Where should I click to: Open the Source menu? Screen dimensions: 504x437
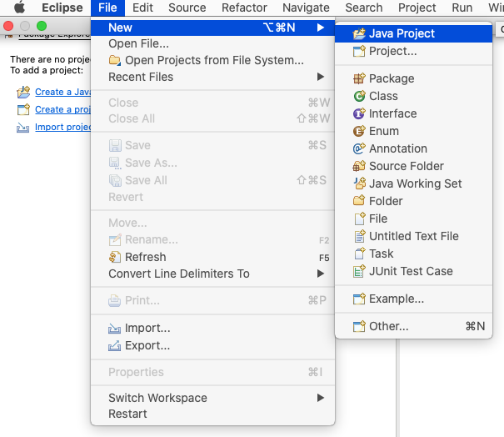pos(187,8)
